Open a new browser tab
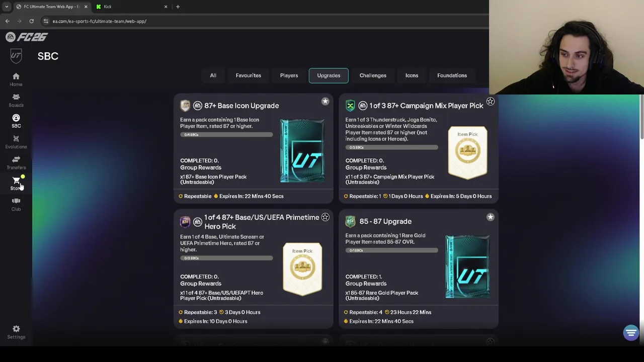The image size is (644, 362). [x=178, y=7]
